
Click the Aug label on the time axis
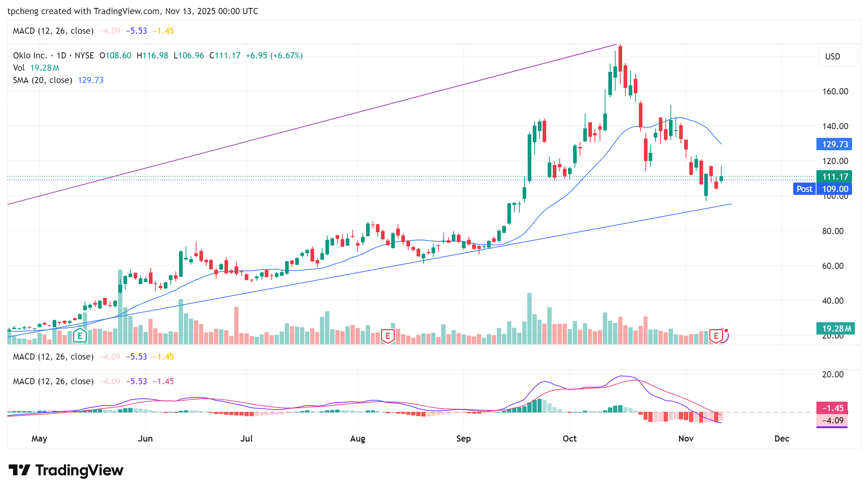pyautogui.click(x=357, y=439)
